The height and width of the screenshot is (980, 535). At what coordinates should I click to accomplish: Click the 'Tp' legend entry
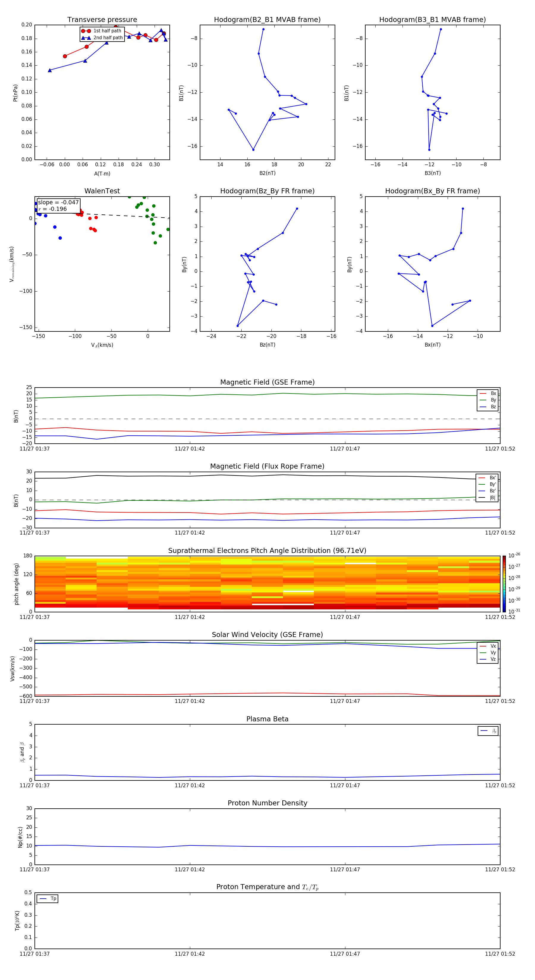(48, 899)
